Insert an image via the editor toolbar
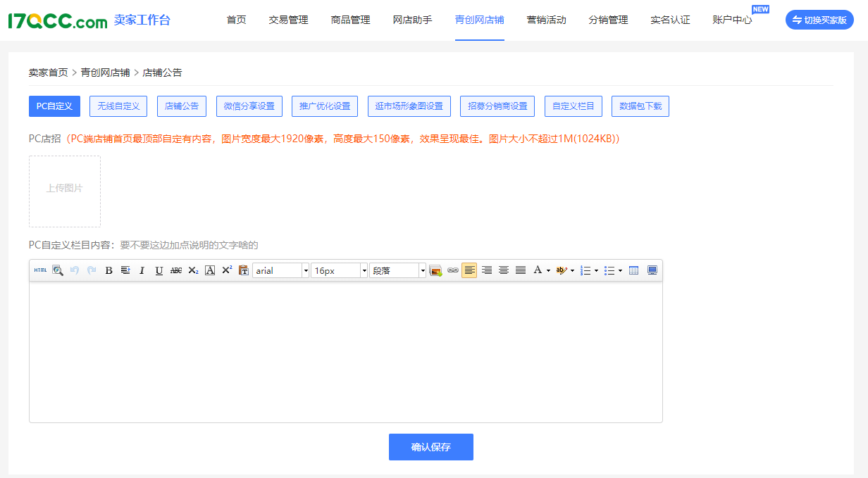 point(435,270)
